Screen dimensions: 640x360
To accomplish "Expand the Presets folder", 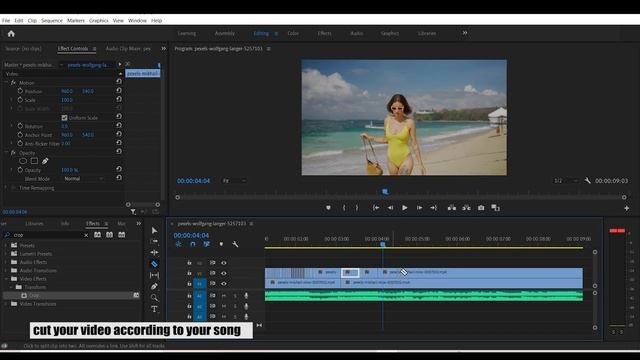I will tap(6, 245).
